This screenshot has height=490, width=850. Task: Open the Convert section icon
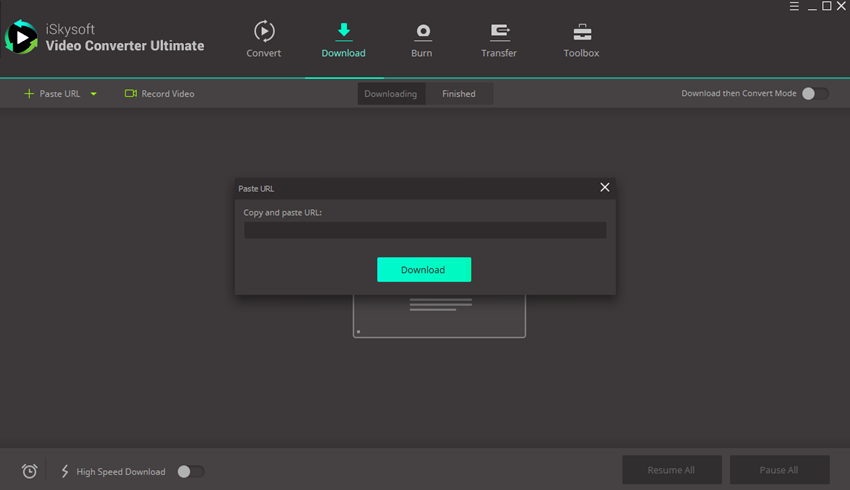(264, 31)
